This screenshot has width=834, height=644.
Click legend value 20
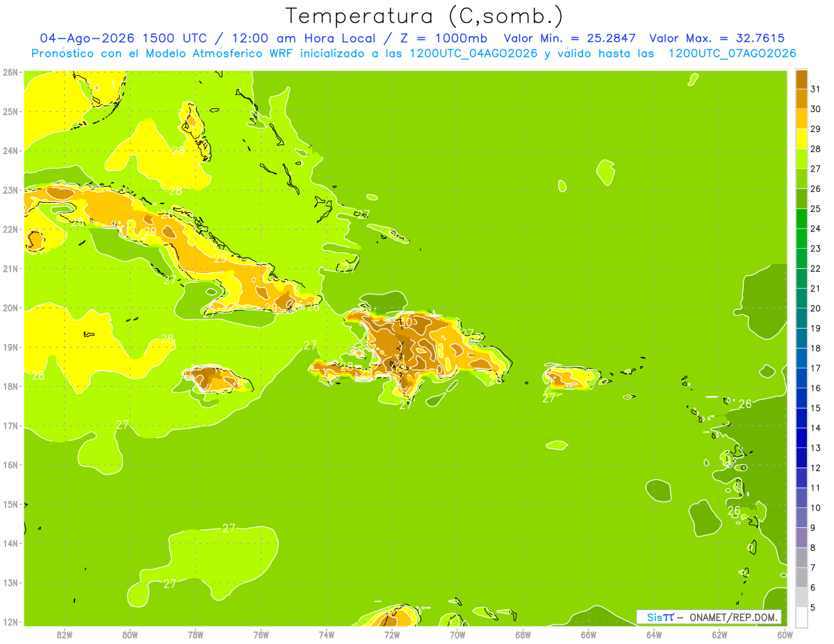(815, 308)
